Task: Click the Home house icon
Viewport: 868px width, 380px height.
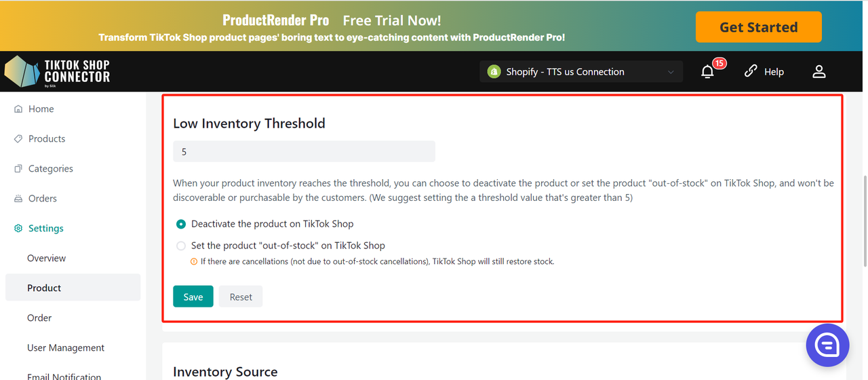Action: coord(18,109)
